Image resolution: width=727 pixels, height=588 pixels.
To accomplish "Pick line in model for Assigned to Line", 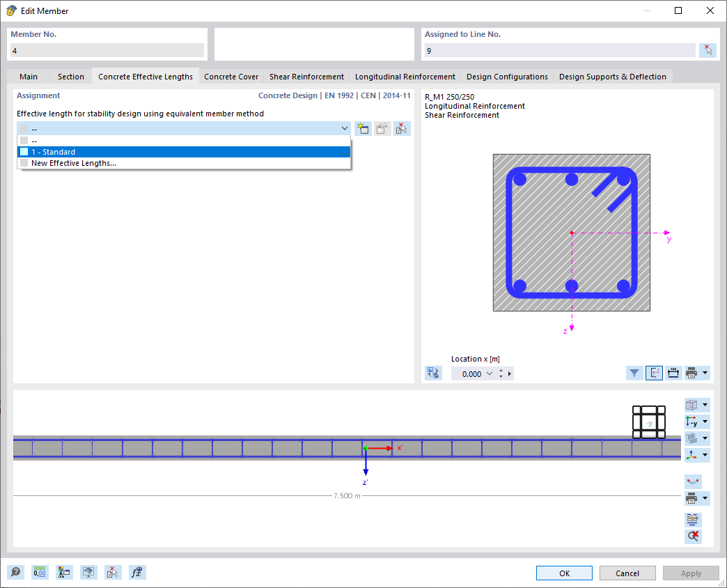I will click(x=708, y=50).
